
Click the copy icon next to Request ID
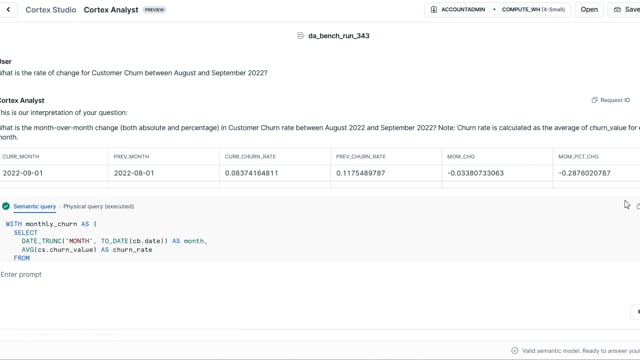click(x=594, y=100)
